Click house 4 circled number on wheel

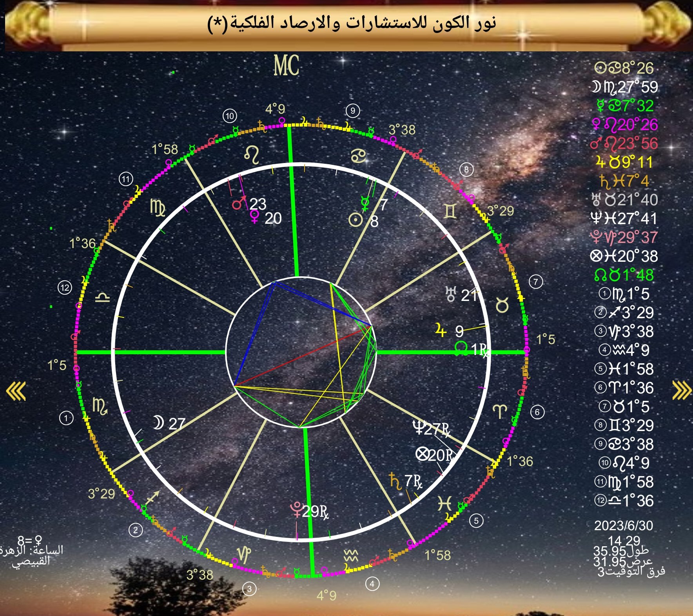coord(372,584)
